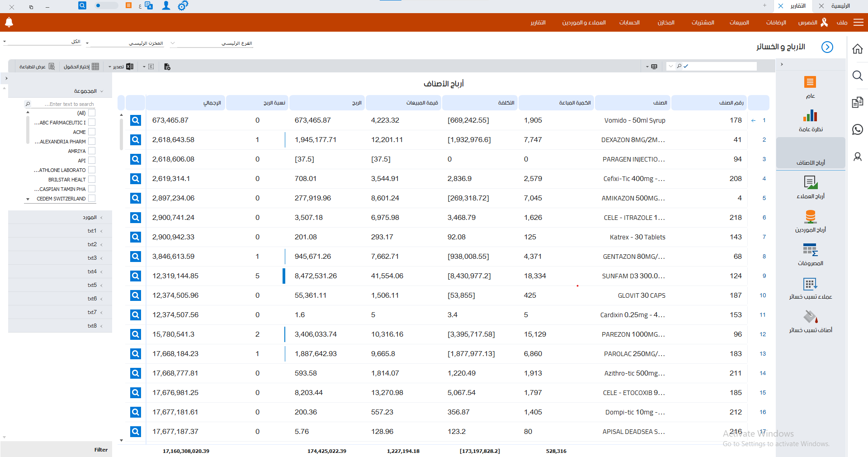Screen dimensions: 868x457
Task: Open the General Overview (نظرة عامة) chart
Action: click(811, 120)
